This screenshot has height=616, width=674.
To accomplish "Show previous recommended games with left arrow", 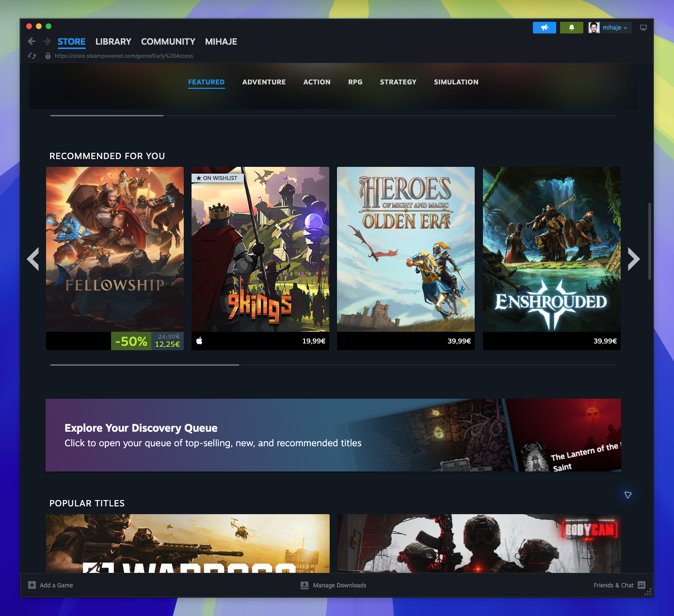I will [33, 259].
